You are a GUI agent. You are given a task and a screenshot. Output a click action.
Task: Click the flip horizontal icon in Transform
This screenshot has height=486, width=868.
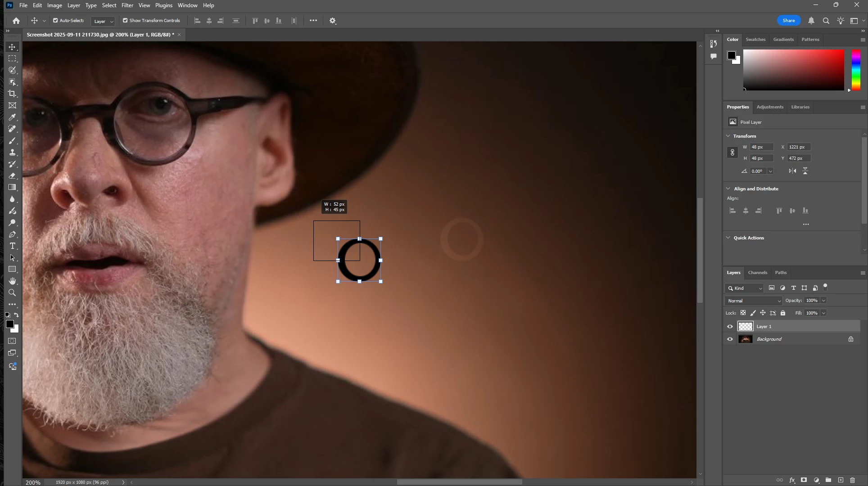pos(792,171)
